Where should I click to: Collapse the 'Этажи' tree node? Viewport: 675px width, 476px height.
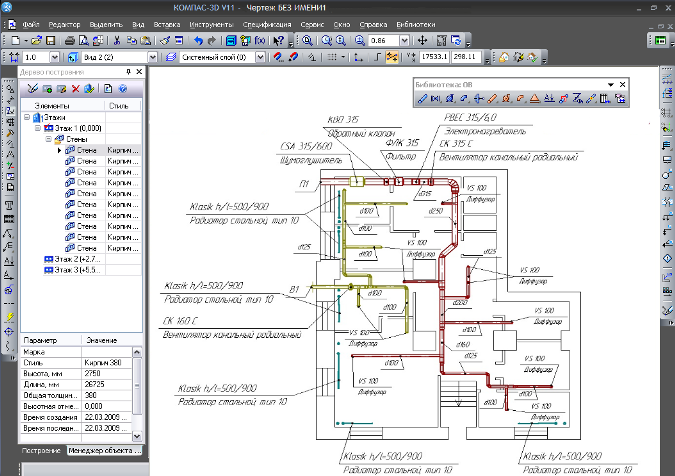point(27,117)
